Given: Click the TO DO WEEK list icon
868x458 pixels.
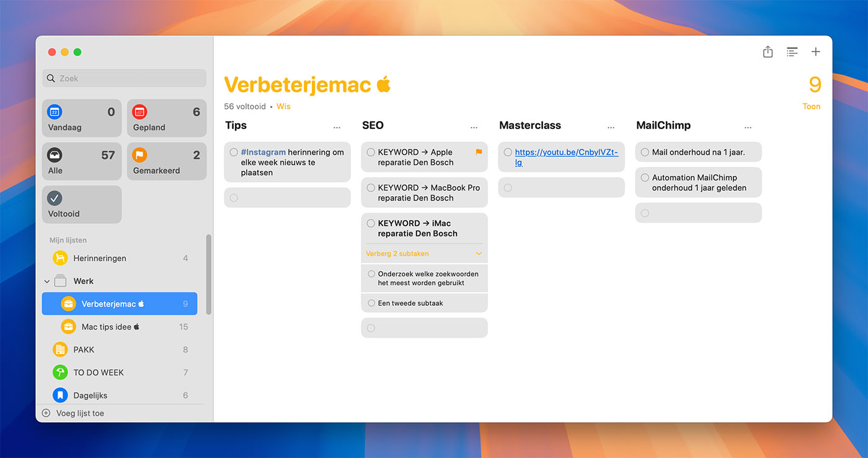Looking at the screenshot, I should pos(60,372).
